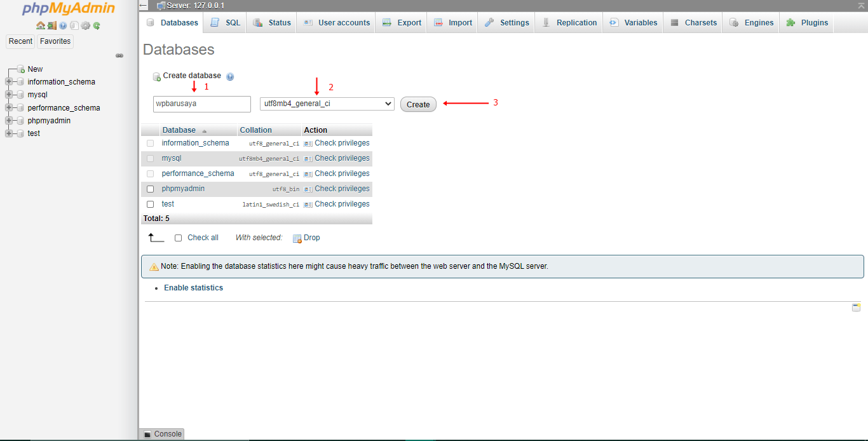Click help icon beside Create database

[x=230, y=76]
